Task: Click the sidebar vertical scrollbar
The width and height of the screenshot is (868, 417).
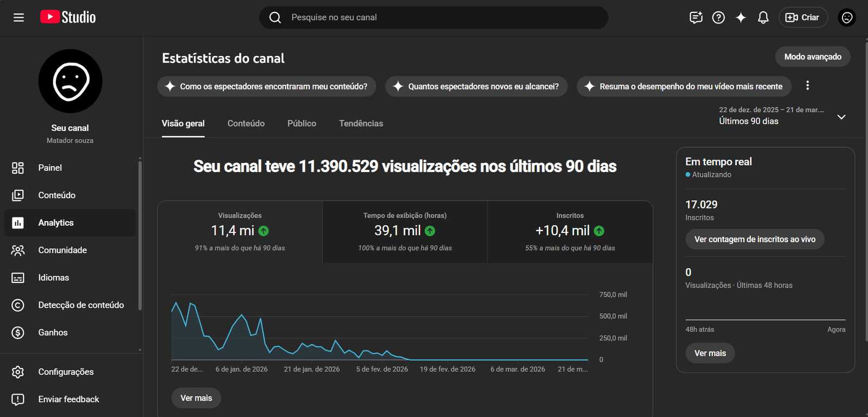Action: (140, 235)
